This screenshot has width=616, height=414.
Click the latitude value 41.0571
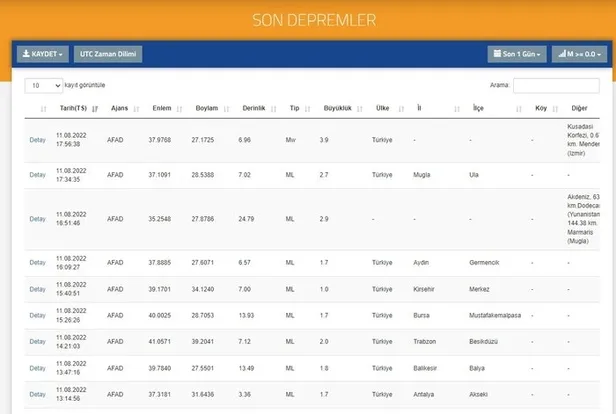click(x=160, y=341)
